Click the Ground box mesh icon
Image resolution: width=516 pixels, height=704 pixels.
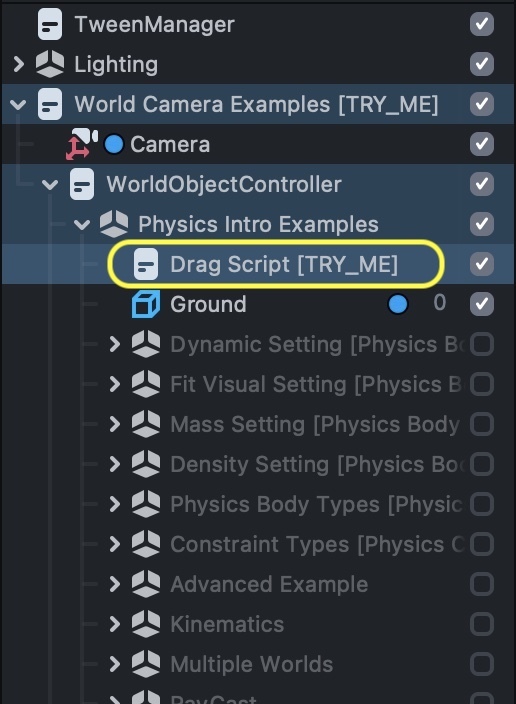pos(146,304)
